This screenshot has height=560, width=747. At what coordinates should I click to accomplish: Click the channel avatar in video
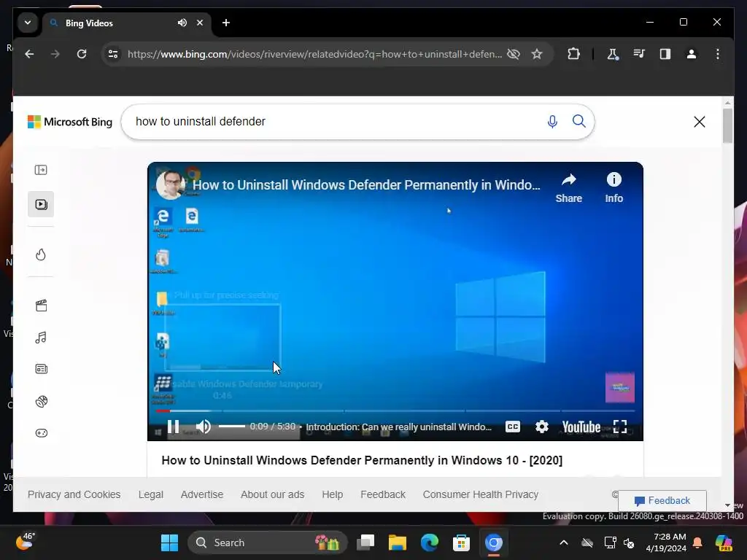pos(171,184)
